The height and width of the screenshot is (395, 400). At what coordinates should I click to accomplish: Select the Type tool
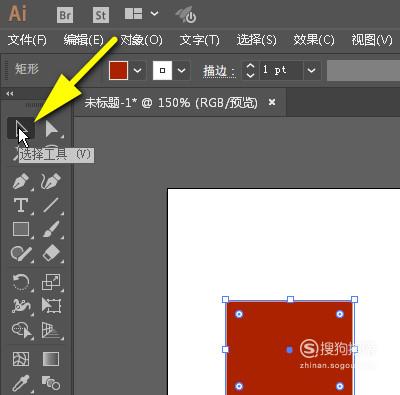pos(21,205)
